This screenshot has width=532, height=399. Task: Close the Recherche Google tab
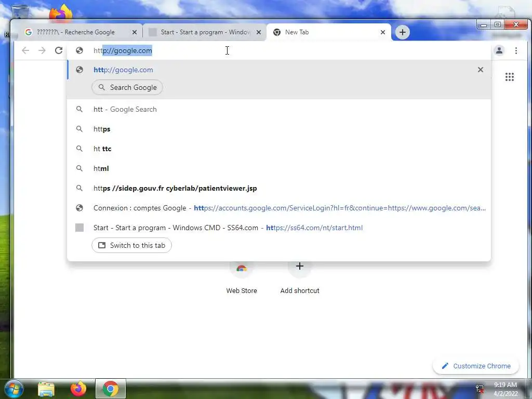135,32
